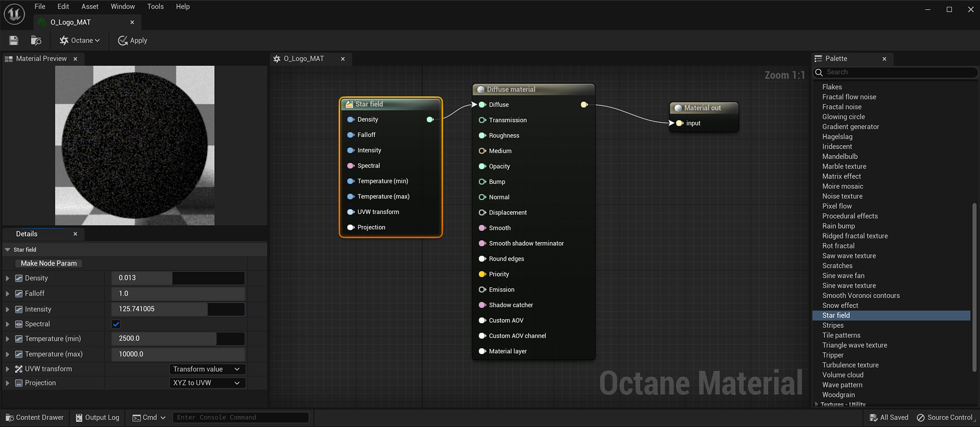Open the File menu
The width and height of the screenshot is (980, 427).
pos(40,6)
